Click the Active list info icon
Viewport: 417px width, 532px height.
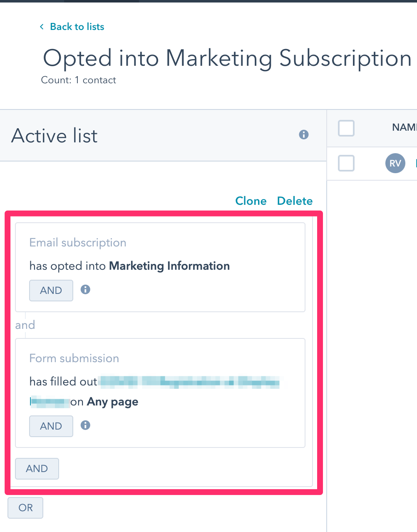[303, 134]
